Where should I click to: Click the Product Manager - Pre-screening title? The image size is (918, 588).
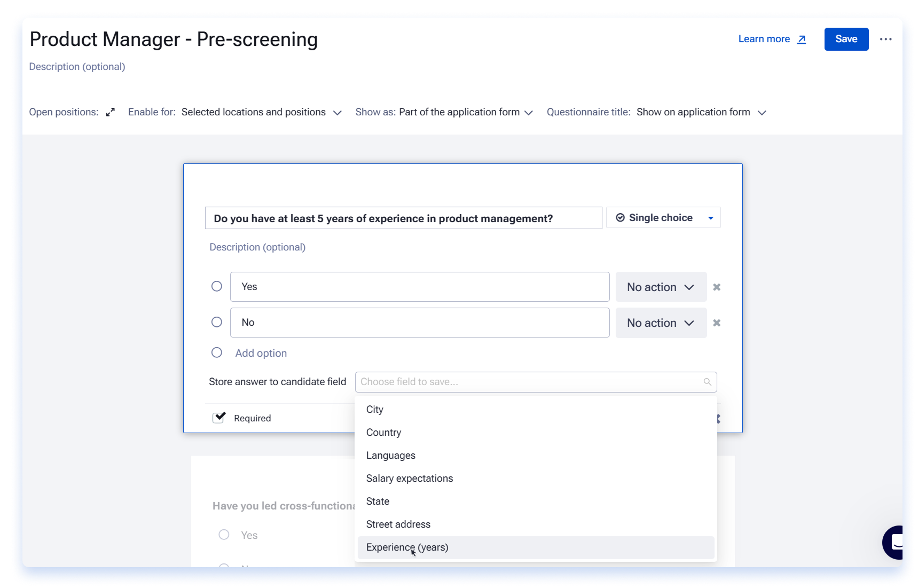pos(174,39)
